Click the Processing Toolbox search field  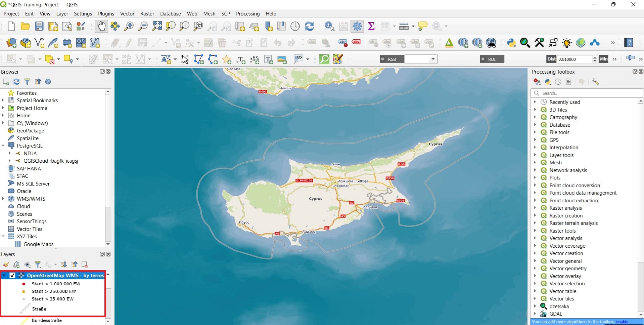[x=587, y=93]
